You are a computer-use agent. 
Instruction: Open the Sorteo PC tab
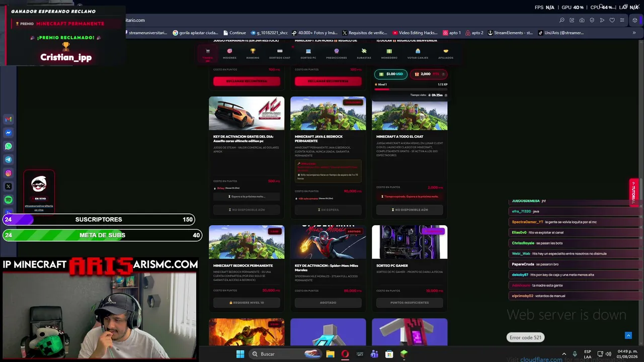tap(308, 53)
